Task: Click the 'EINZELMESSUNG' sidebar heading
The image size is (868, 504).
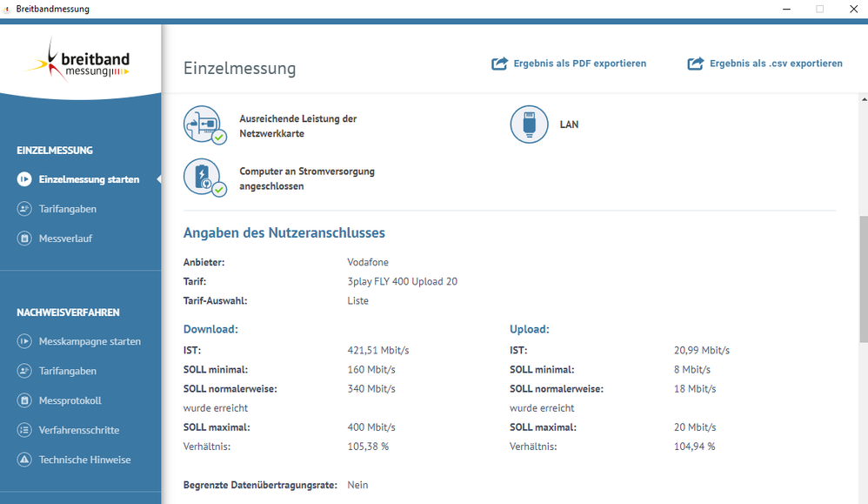Action: [55, 150]
